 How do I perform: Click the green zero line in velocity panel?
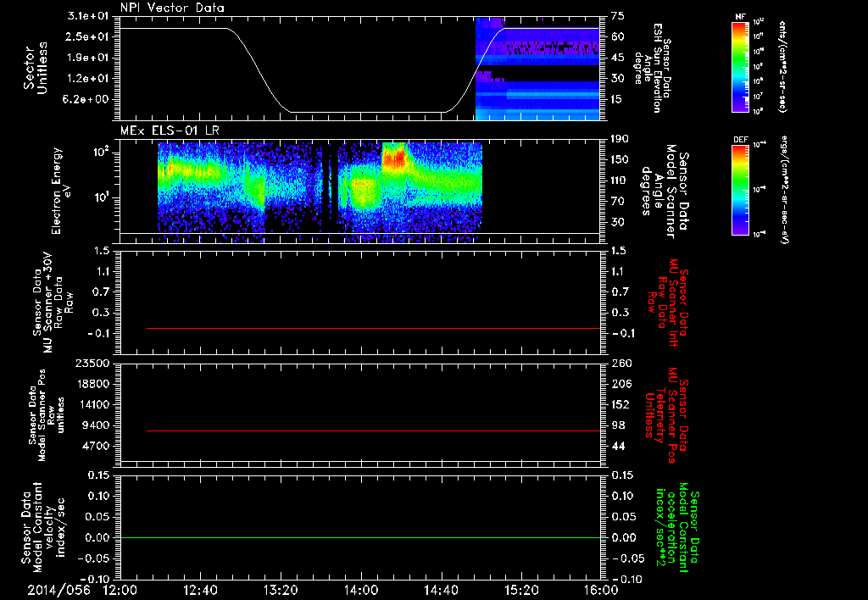click(360, 537)
